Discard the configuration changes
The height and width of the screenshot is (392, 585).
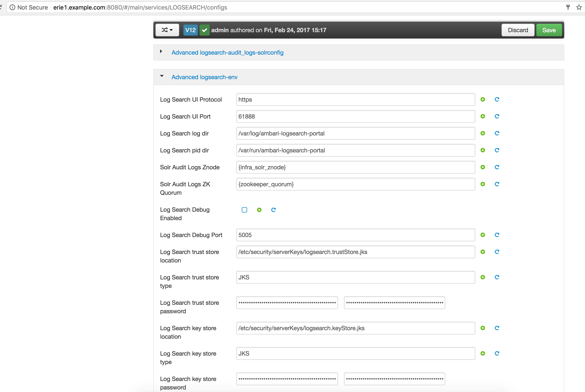tap(518, 30)
